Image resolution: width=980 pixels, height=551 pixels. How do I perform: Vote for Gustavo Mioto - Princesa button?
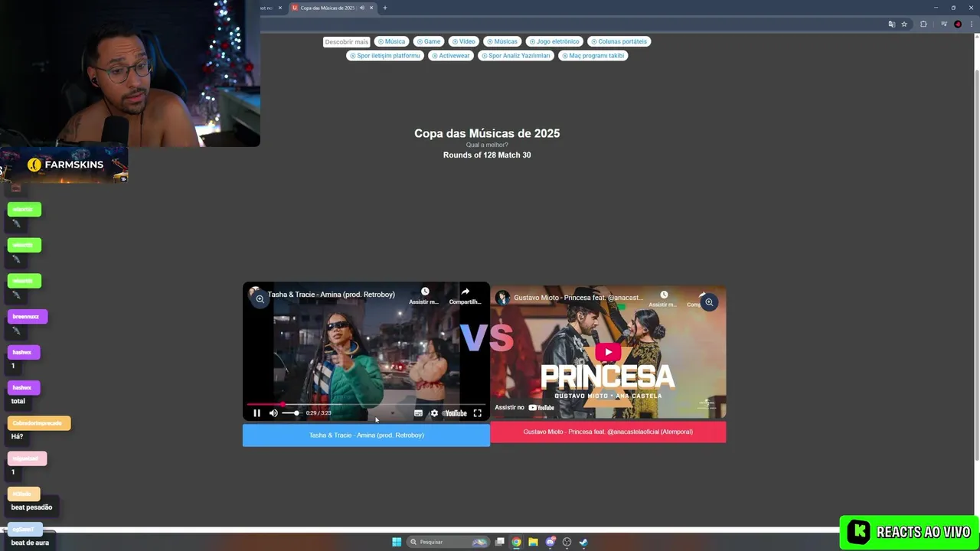click(x=608, y=432)
